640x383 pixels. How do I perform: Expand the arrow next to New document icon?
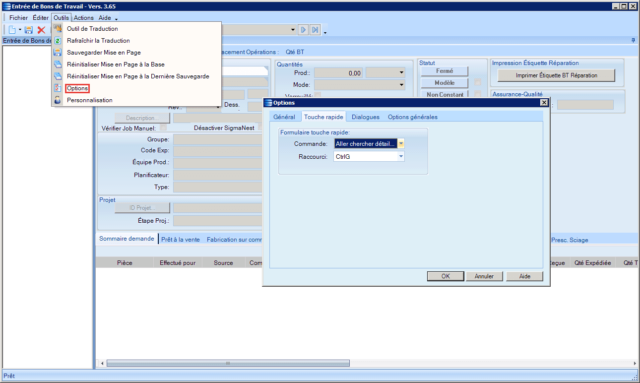tap(20, 30)
